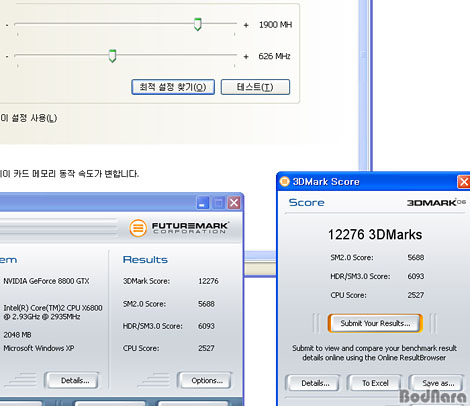Click the 2048 MB memory value
470x406 pixels.
click(x=17, y=335)
